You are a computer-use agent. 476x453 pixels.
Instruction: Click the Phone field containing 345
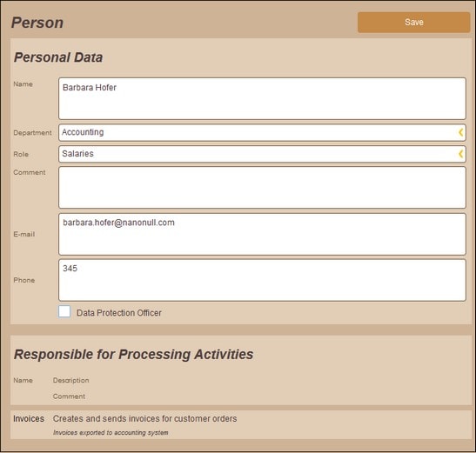(262, 280)
